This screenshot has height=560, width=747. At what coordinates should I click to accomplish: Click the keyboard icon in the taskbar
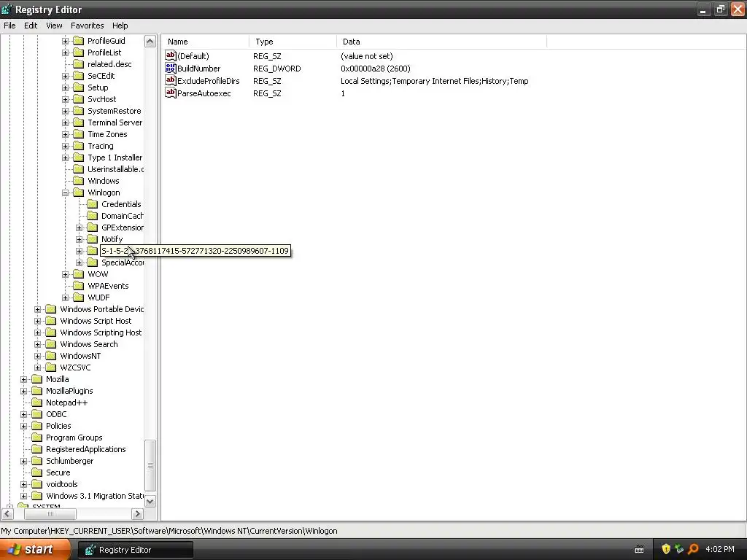point(639,550)
